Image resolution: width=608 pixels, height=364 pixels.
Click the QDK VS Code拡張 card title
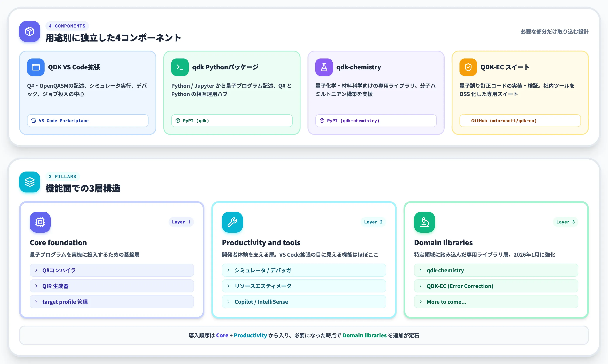[74, 67]
